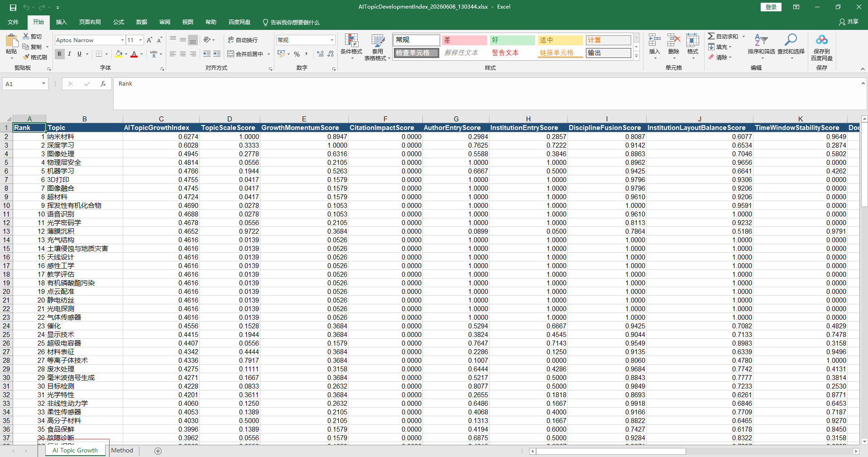Increase indent icon
This screenshot has height=457, width=868.
click(217, 54)
